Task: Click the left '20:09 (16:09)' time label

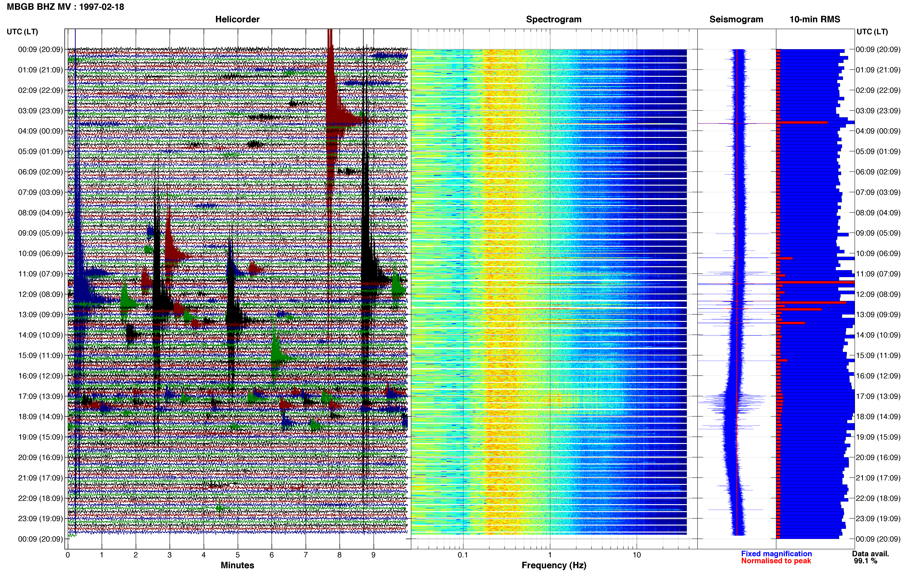Action: (x=41, y=457)
